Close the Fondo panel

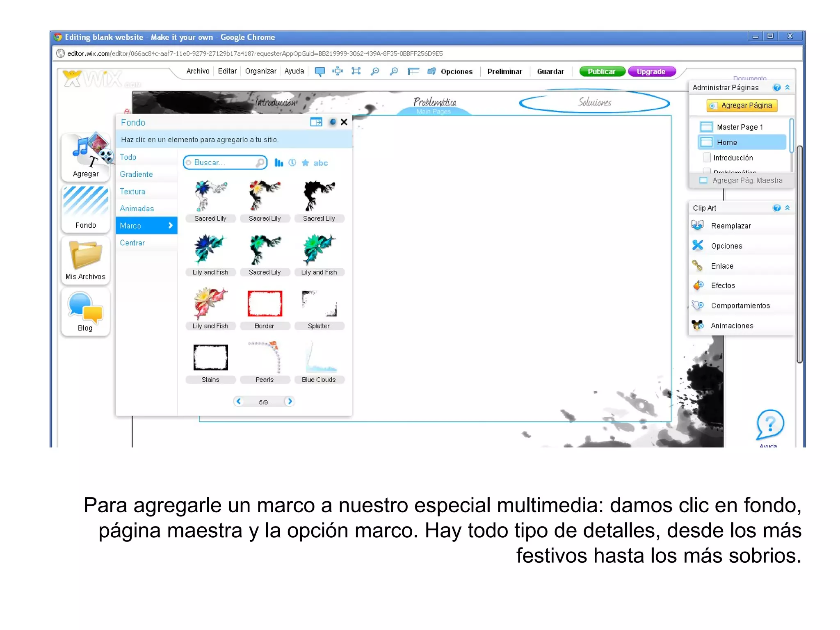click(344, 122)
